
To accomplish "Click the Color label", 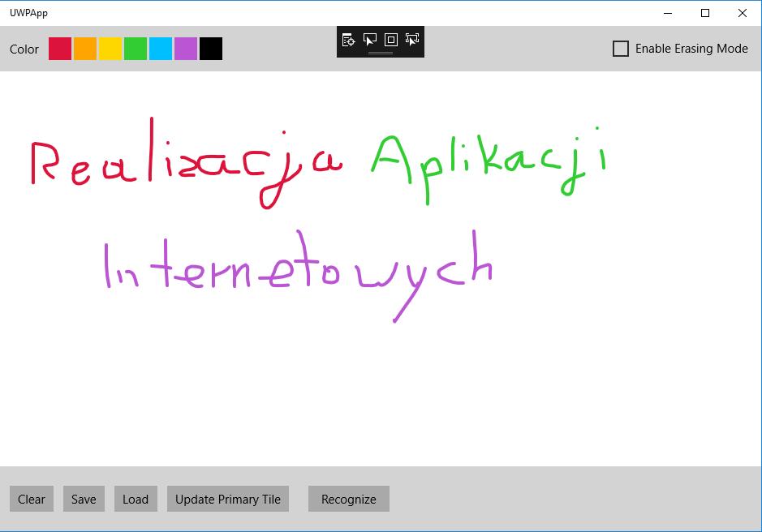I will [x=24, y=49].
